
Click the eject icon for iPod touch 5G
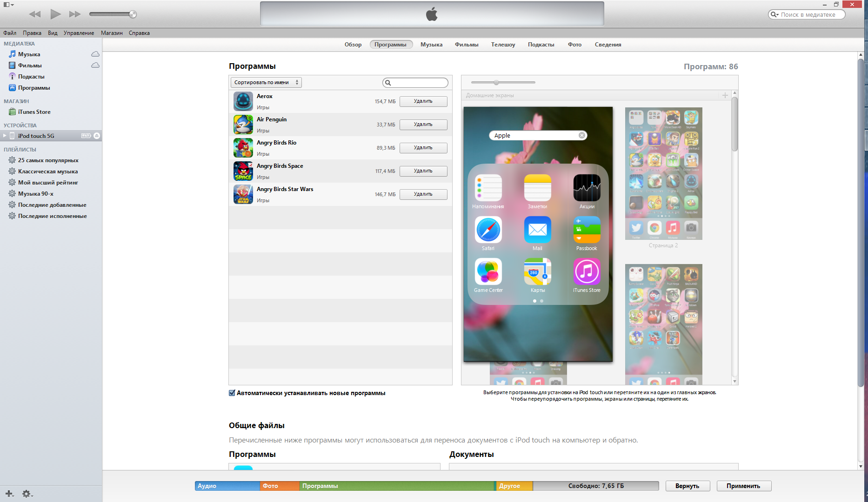[x=97, y=136]
